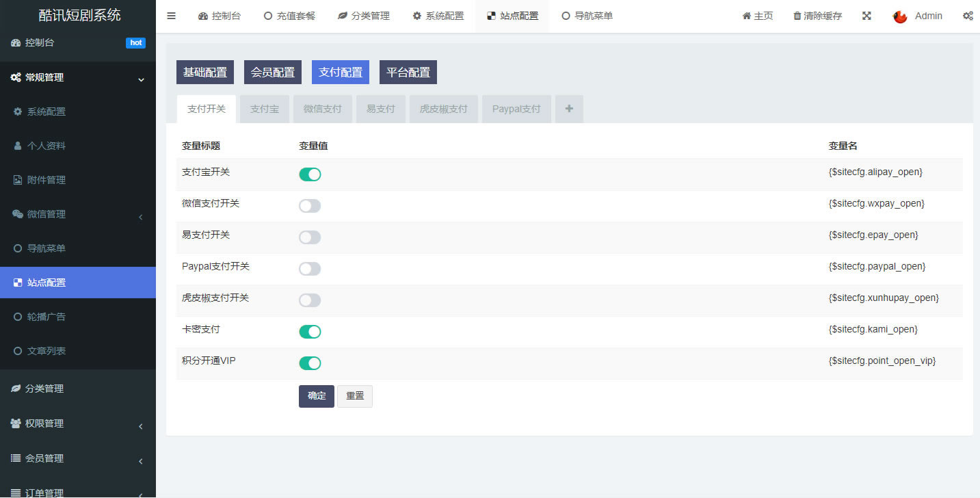Image resolution: width=980 pixels, height=498 pixels.
Task: Click the home icon beside 主页
Action: pos(747,16)
